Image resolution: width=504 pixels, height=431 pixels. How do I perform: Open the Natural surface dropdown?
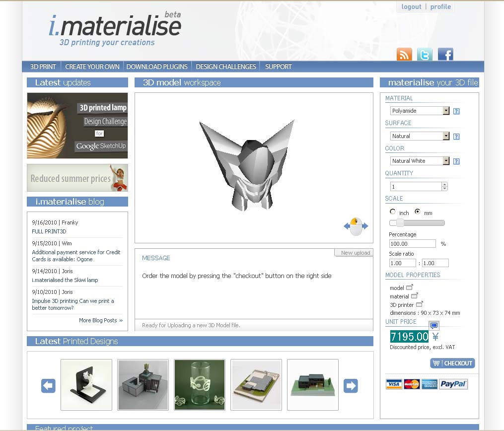420,136
